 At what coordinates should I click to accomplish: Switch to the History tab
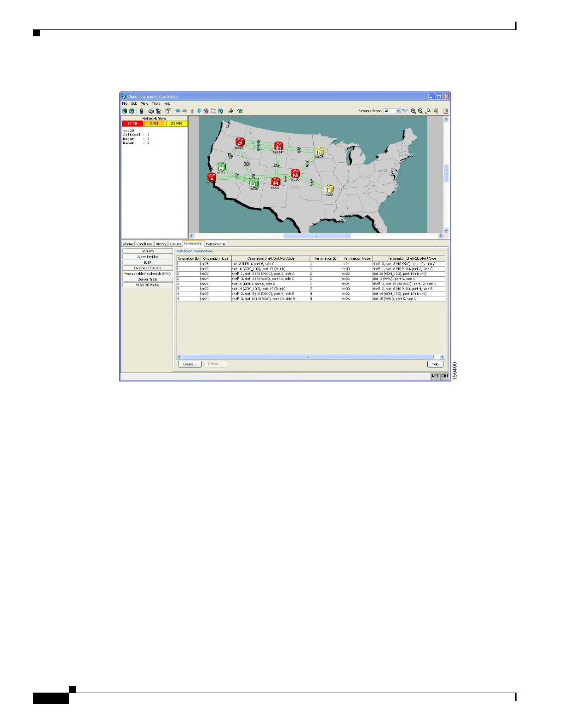[x=161, y=244]
